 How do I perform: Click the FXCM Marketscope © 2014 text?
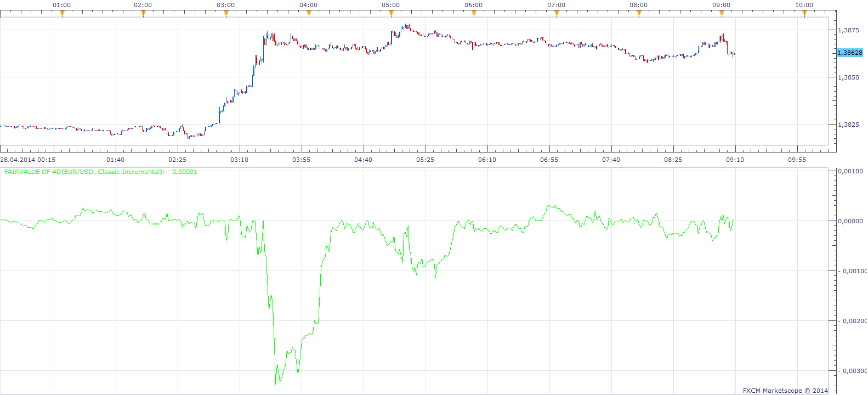pos(785,391)
